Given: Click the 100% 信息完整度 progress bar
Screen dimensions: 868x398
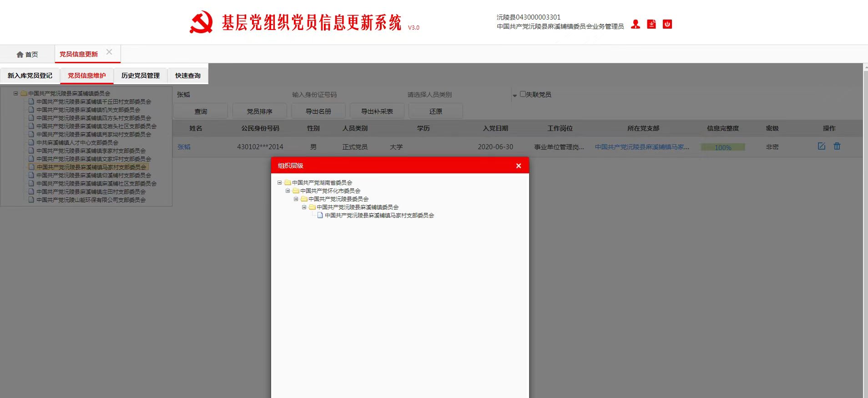Looking at the screenshot, I should 723,147.
